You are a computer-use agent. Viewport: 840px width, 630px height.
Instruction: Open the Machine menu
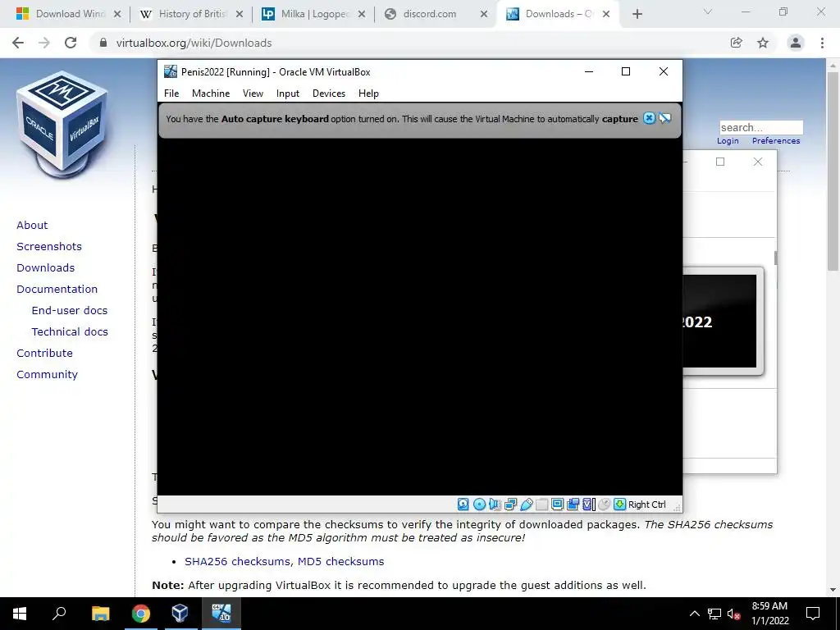click(211, 94)
